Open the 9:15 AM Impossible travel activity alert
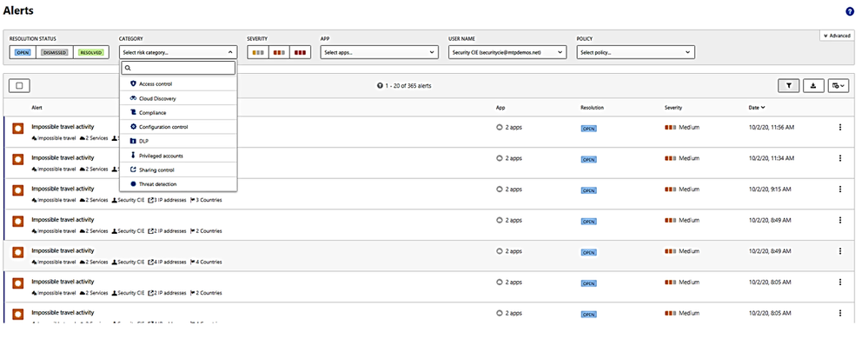Viewport: 868px width, 346px height. coord(63,189)
